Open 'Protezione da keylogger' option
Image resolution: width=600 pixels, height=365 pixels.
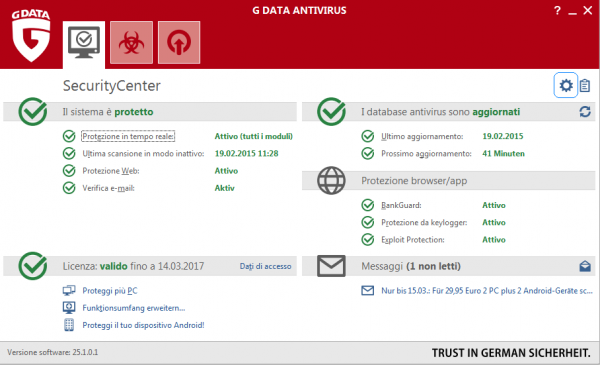(x=424, y=222)
